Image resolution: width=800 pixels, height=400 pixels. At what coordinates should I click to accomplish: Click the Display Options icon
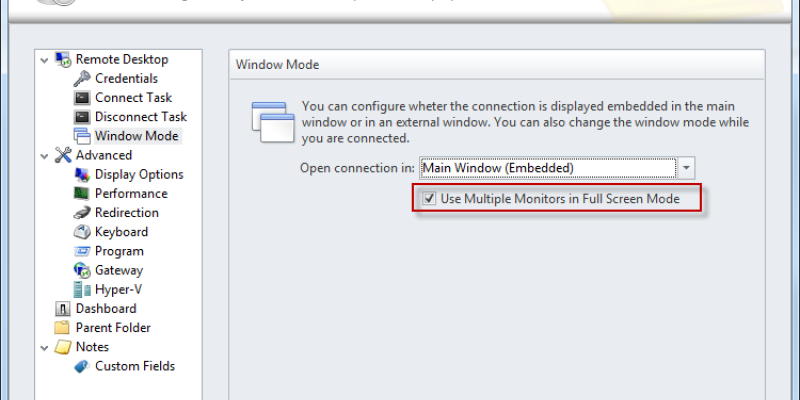[x=82, y=174]
